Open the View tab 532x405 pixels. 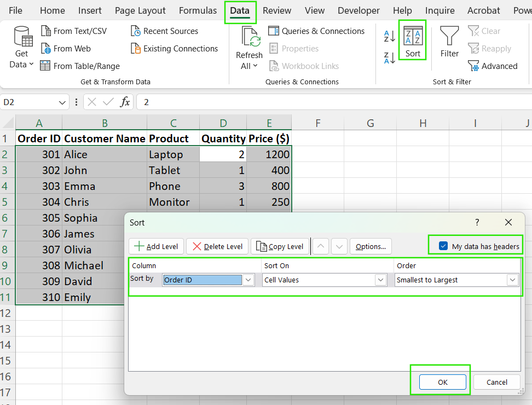pos(315,10)
